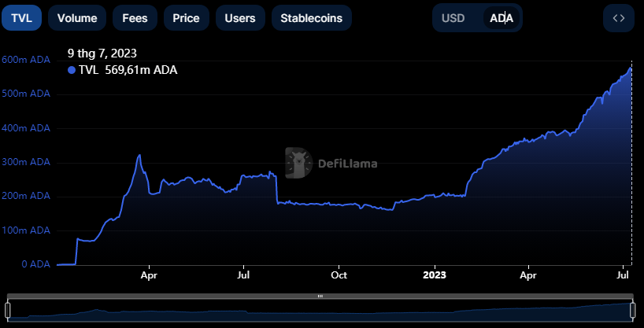Click the 9 thg 7, 2023 tooltip date
Image resolution: width=644 pixels, height=328 pixels.
[x=102, y=53]
